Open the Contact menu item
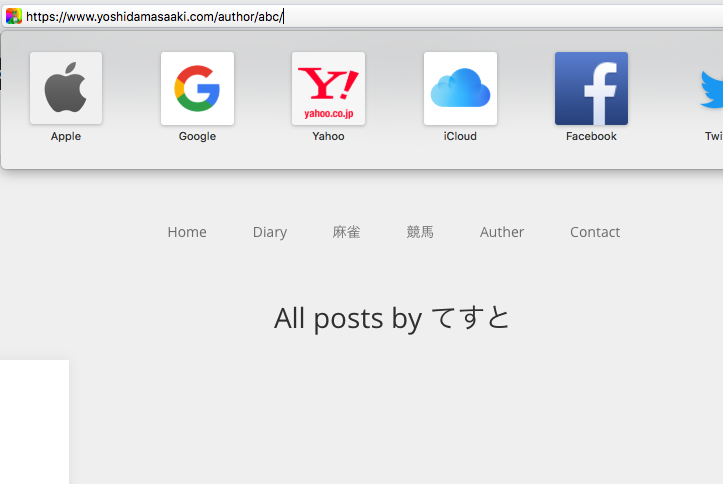This screenshot has height=484, width=723. click(595, 232)
